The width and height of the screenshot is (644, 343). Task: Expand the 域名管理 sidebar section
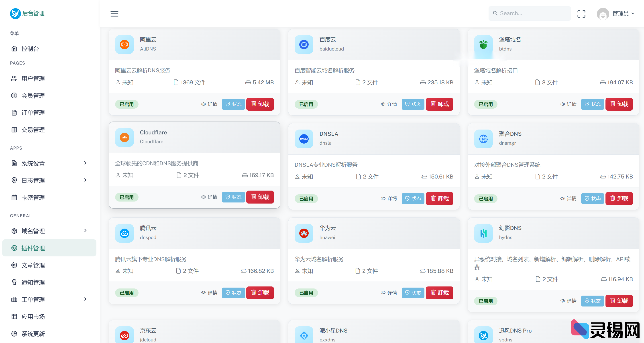tap(33, 231)
